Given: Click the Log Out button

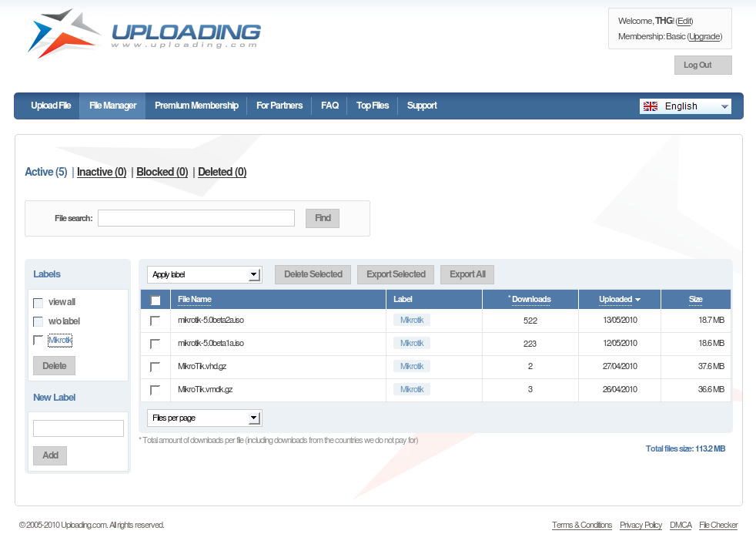Looking at the screenshot, I should [703, 65].
